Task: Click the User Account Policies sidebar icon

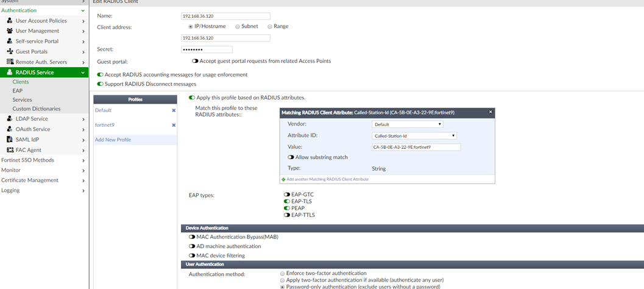Action: tap(10, 21)
